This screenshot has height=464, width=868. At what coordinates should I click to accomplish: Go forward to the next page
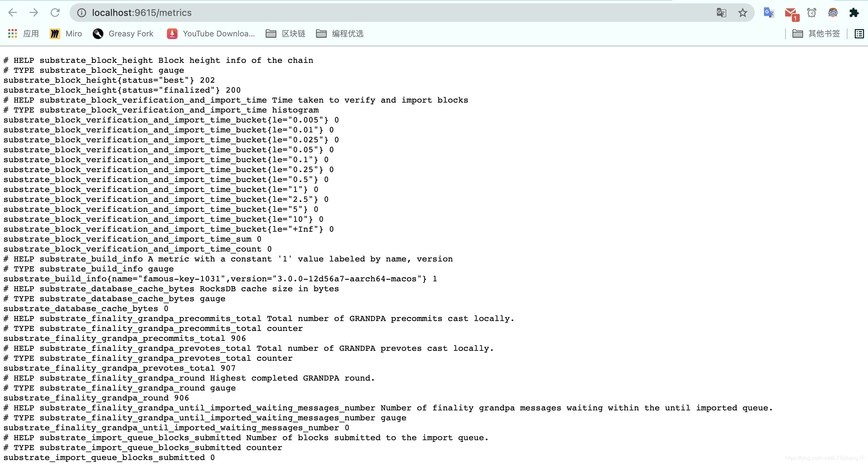coord(34,13)
